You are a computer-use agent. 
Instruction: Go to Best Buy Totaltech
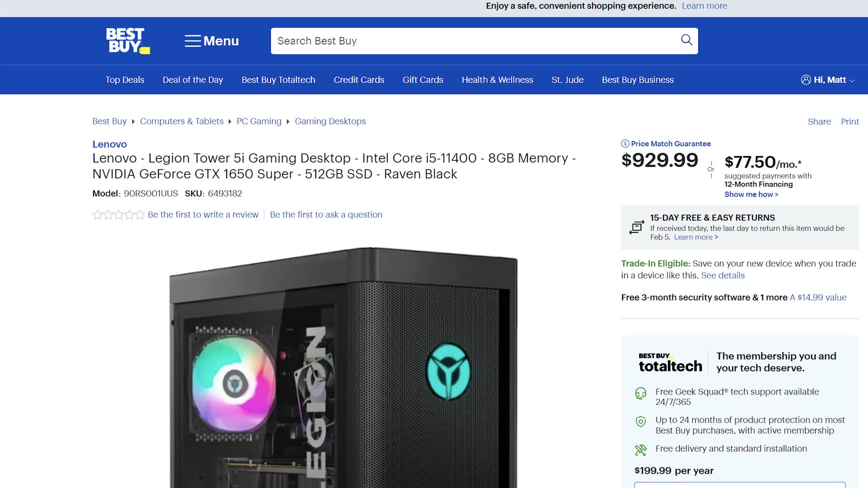278,80
